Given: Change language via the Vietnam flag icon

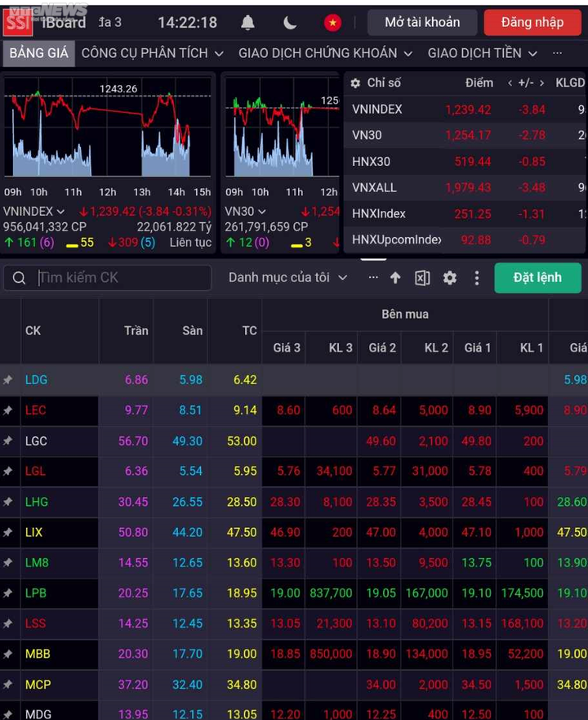Looking at the screenshot, I should (x=332, y=23).
